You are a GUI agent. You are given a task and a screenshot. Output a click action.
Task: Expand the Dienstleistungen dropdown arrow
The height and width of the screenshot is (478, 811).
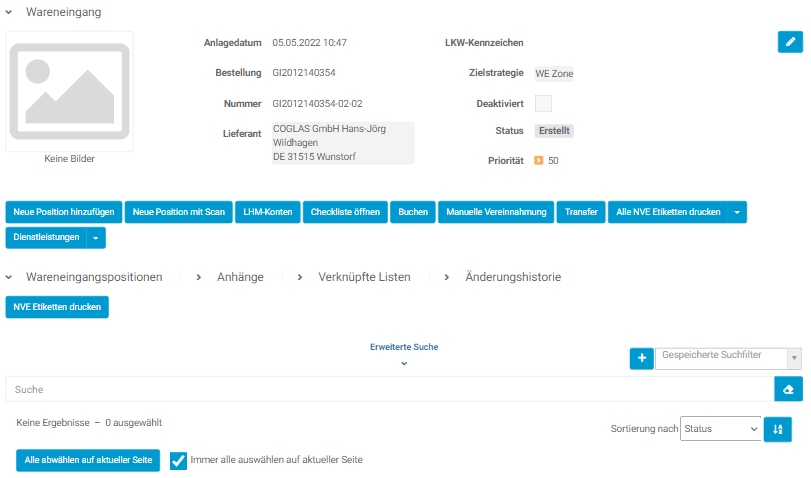coord(96,238)
